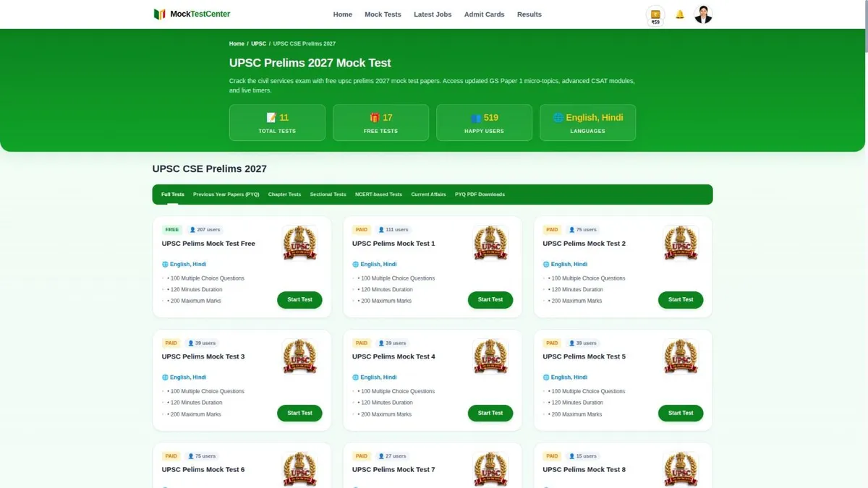The height and width of the screenshot is (488, 868).
Task: Start Test for UPSC Pelims Mock Test 3
Action: click(x=299, y=414)
